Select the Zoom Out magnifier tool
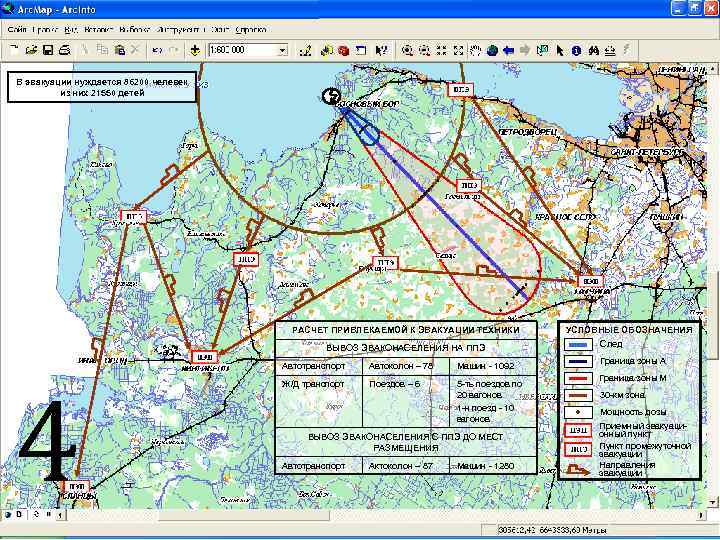The image size is (720, 540). click(424, 51)
